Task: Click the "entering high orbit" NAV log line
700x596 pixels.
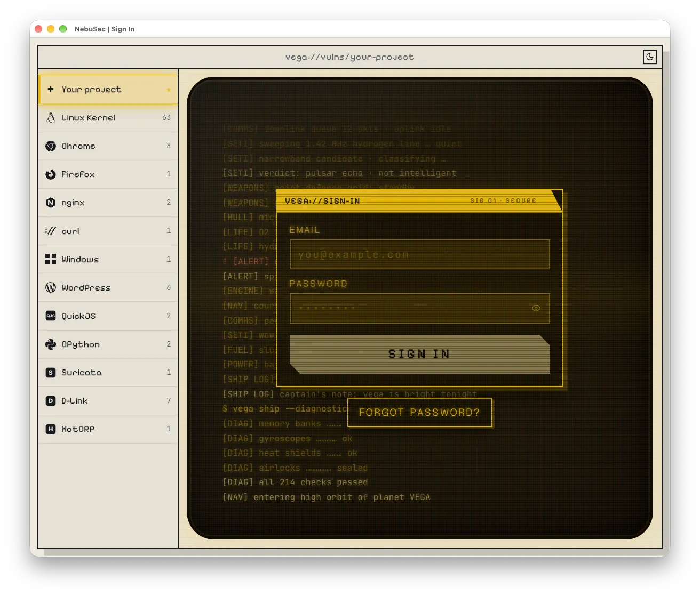Action: [326, 497]
